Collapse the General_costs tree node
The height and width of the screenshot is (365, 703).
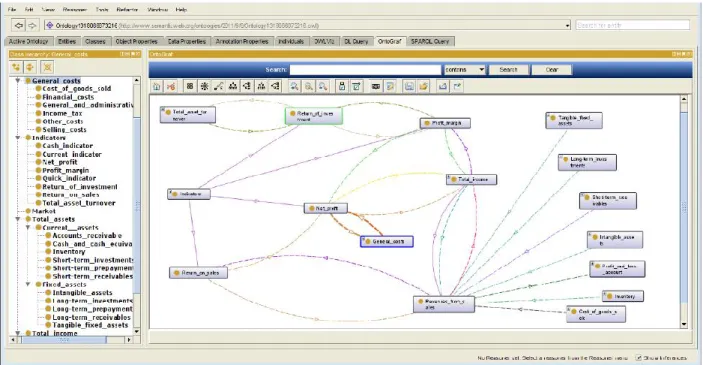[x=18, y=81]
